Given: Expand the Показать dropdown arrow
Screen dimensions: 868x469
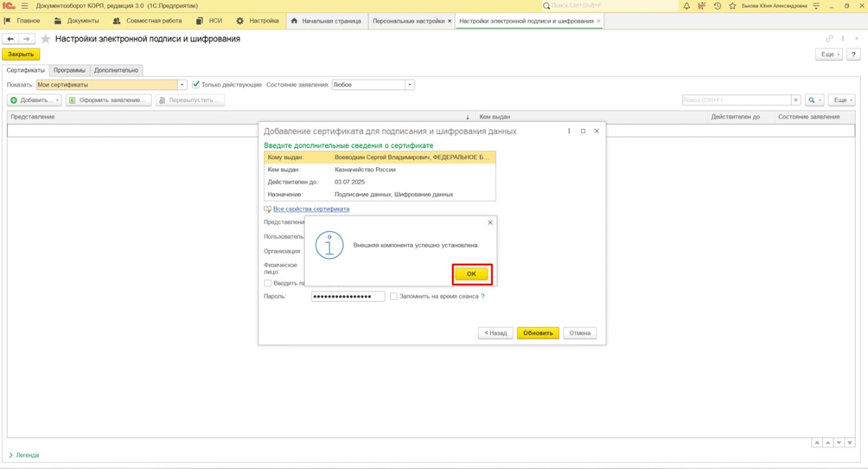Looking at the screenshot, I should coord(182,85).
